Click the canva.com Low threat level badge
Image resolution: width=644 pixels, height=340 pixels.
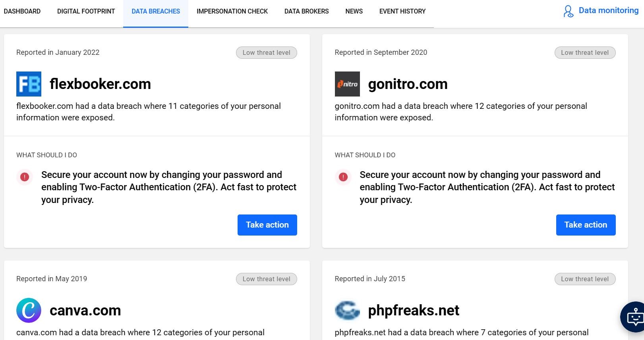pos(267,279)
